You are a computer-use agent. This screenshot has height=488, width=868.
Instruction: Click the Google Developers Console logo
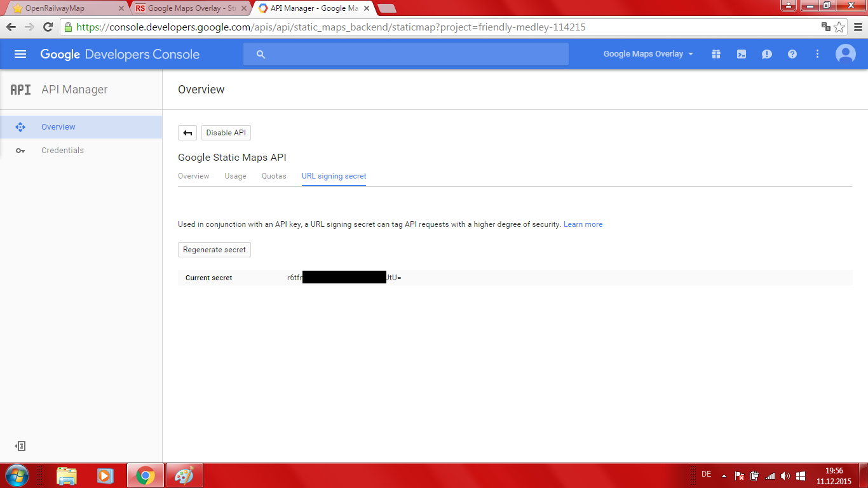pos(120,55)
